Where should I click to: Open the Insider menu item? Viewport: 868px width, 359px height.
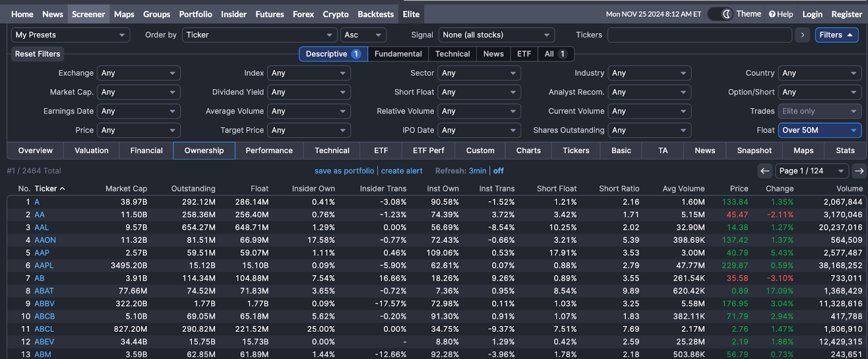point(234,14)
